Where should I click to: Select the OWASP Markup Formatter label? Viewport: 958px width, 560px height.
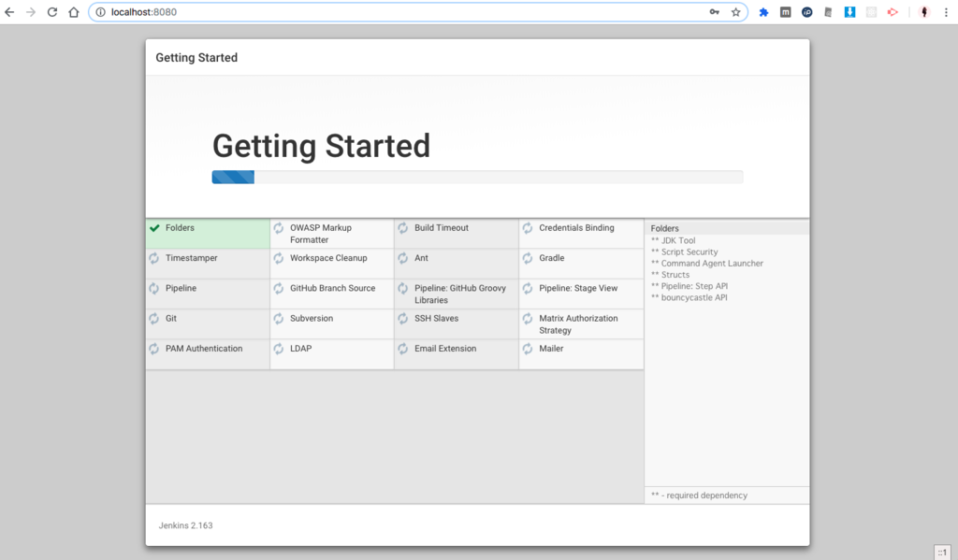321,234
